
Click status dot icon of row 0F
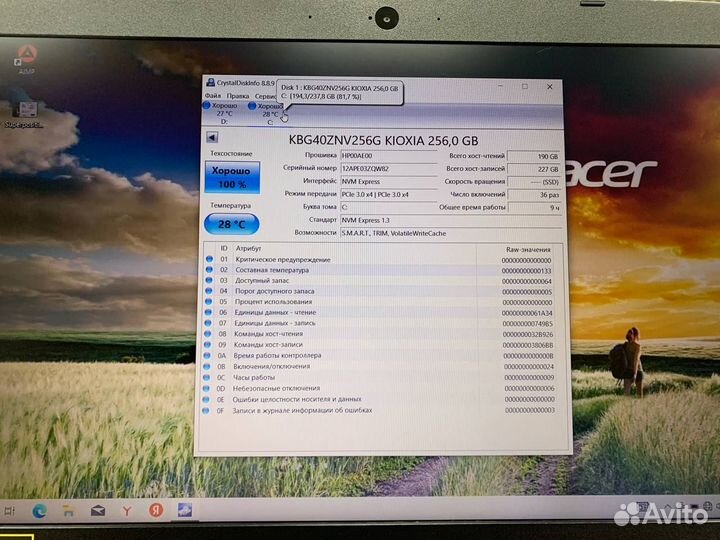click(x=206, y=411)
